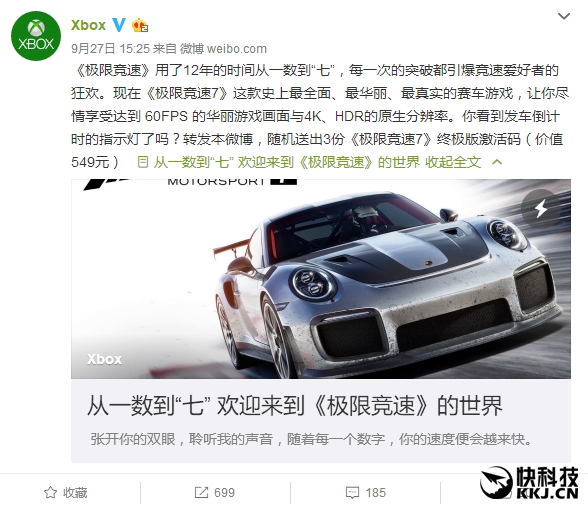
Task: Click the crown membership badge icon
Action: point(140,25)
